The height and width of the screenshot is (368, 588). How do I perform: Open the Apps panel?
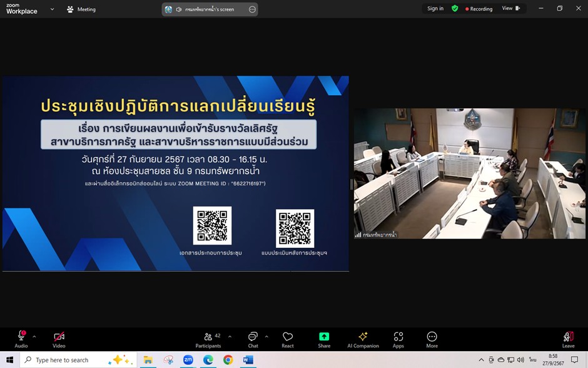click(x=398, y=339)
